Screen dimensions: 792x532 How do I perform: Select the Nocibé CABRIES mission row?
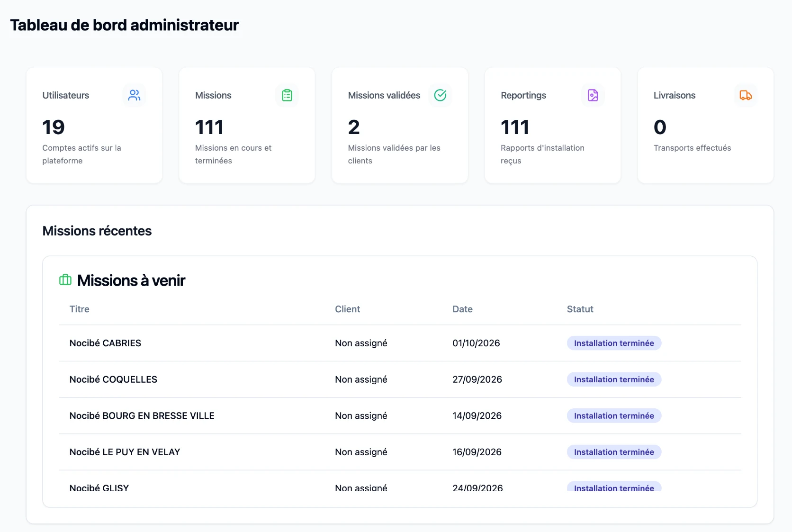pos(400,343)
